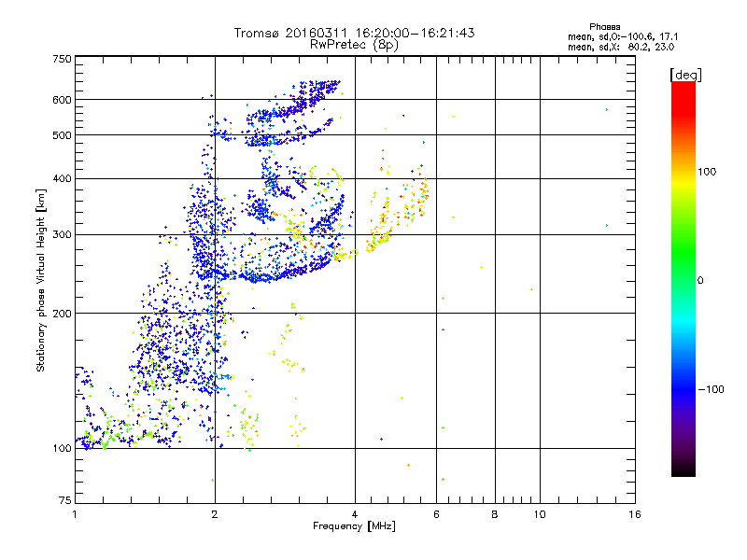Click the colorbar tick label '100'
This screenshot has width=747, height=560.
pyautogui.click(x=707, y=172)
